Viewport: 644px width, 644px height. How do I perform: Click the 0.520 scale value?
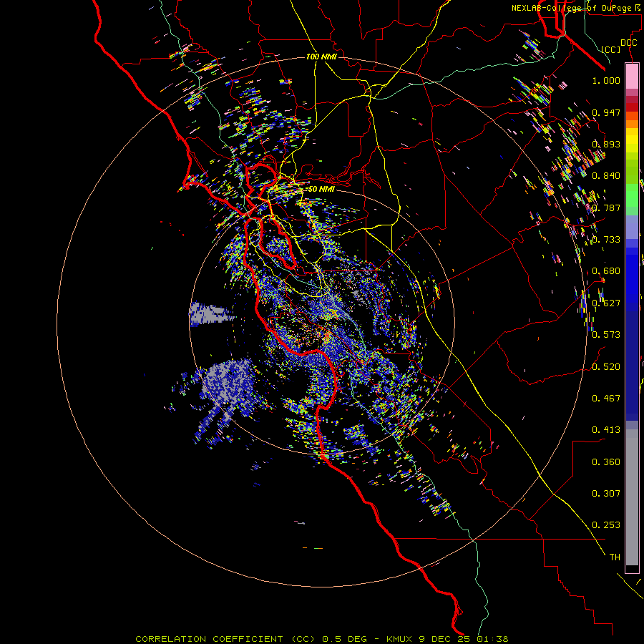[606, 367]
